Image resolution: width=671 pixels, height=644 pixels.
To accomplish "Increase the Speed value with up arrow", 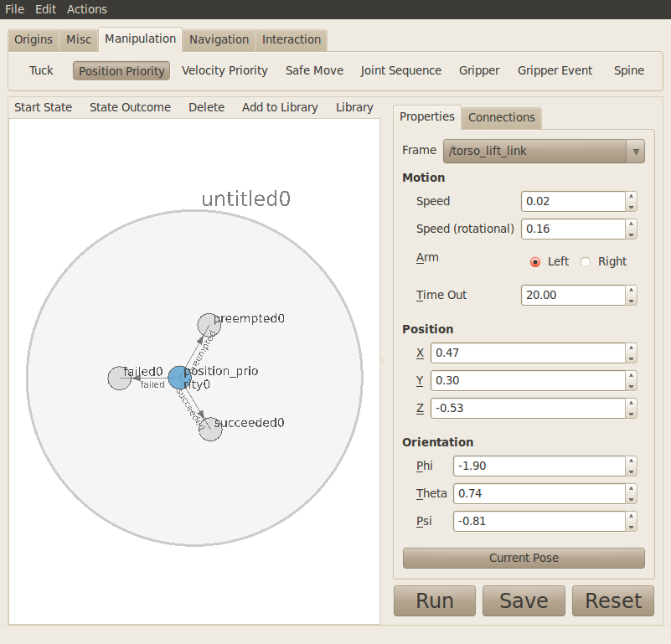I will 631,197.
